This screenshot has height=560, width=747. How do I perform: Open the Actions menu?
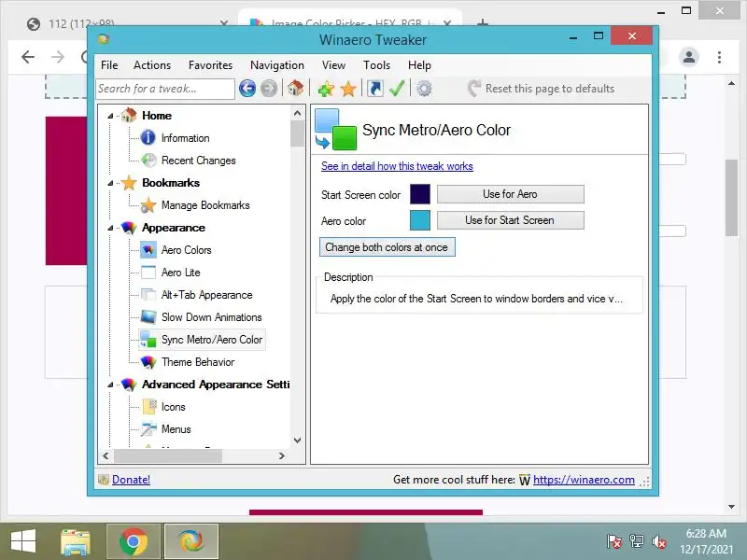(x=152, y=65)
